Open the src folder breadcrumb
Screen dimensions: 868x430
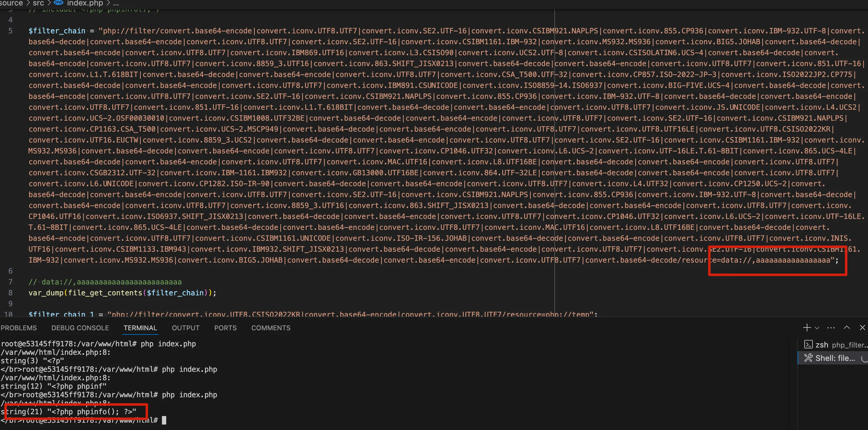click(x=38, y=3)
